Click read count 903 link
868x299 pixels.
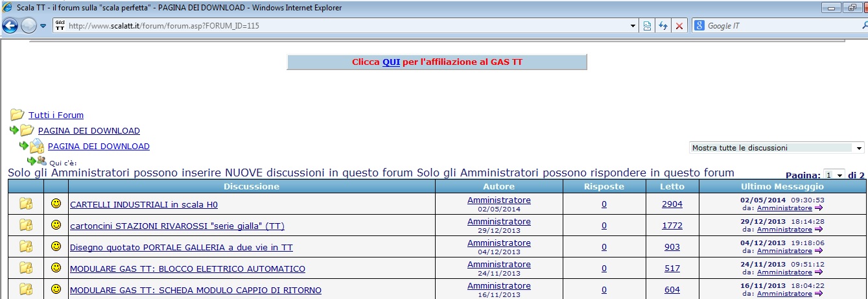click(x=672, y=246)
